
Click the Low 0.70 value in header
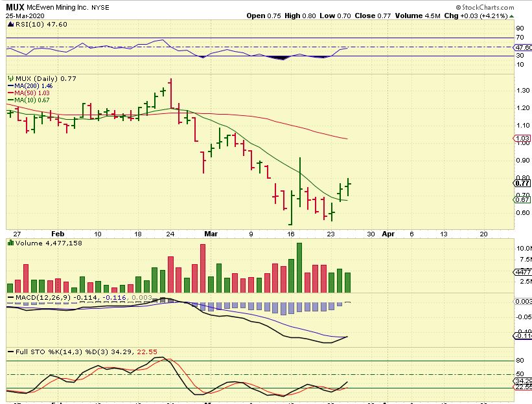tap(335, 16)
